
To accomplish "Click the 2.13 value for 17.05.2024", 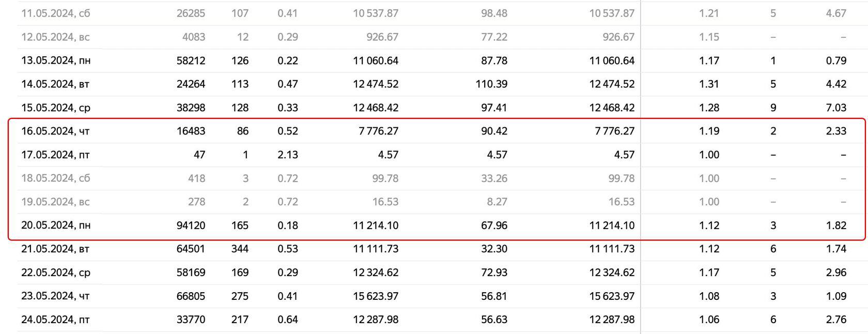I will (x=287, y=155).
